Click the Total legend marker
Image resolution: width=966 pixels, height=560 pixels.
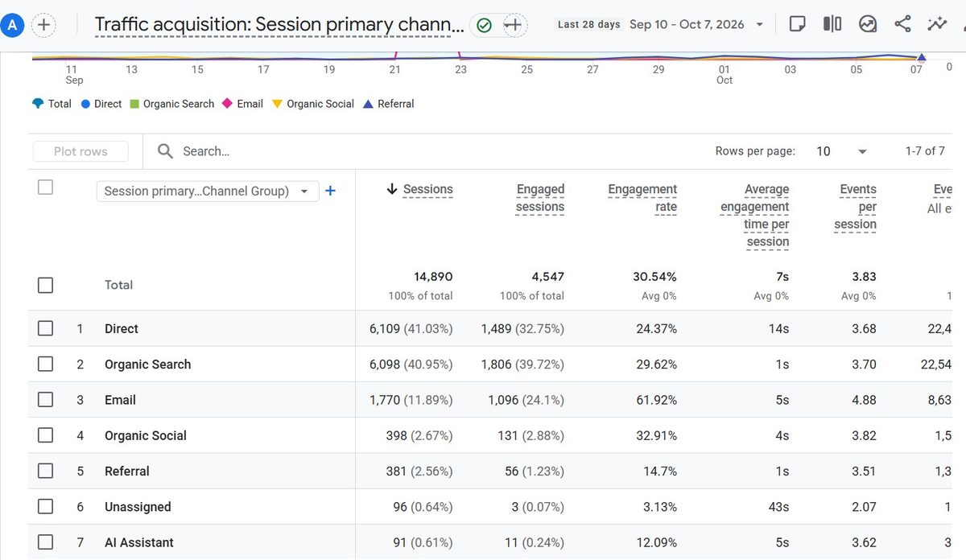click(38, 104)
